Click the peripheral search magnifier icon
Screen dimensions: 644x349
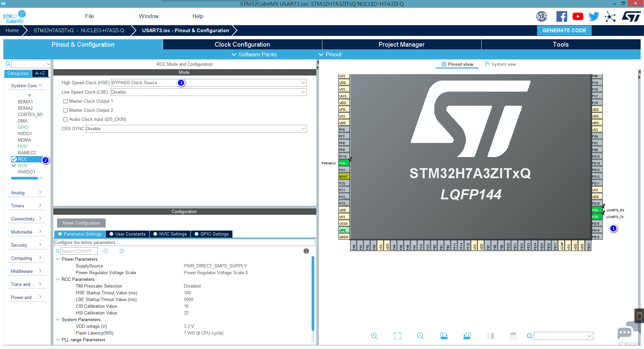[8, 64]
